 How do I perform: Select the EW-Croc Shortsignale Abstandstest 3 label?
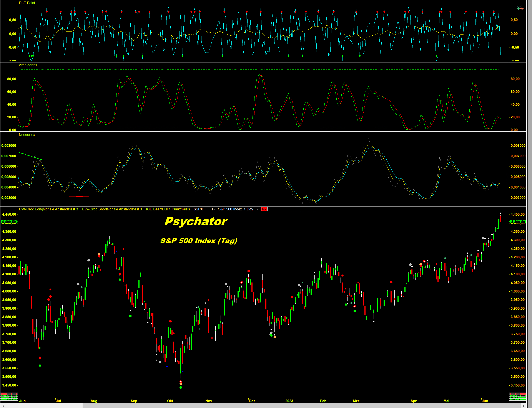(112, 209)
